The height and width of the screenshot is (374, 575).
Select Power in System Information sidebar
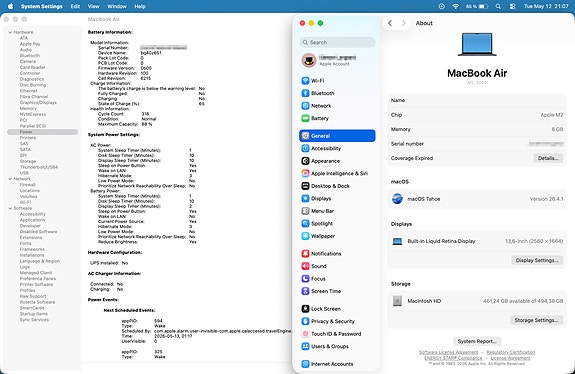coord(43,132)
